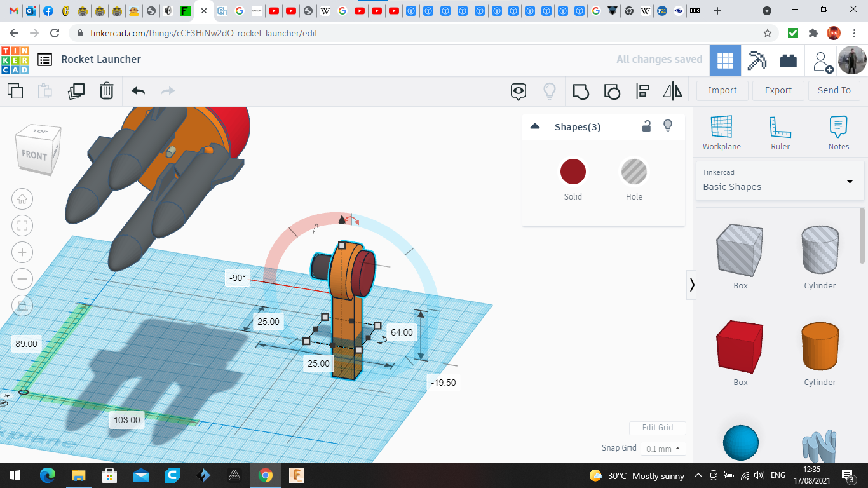Set shapes to Hole mode
Image resolution: width=868 pixels, height=488 pixels.
[634, 172]
